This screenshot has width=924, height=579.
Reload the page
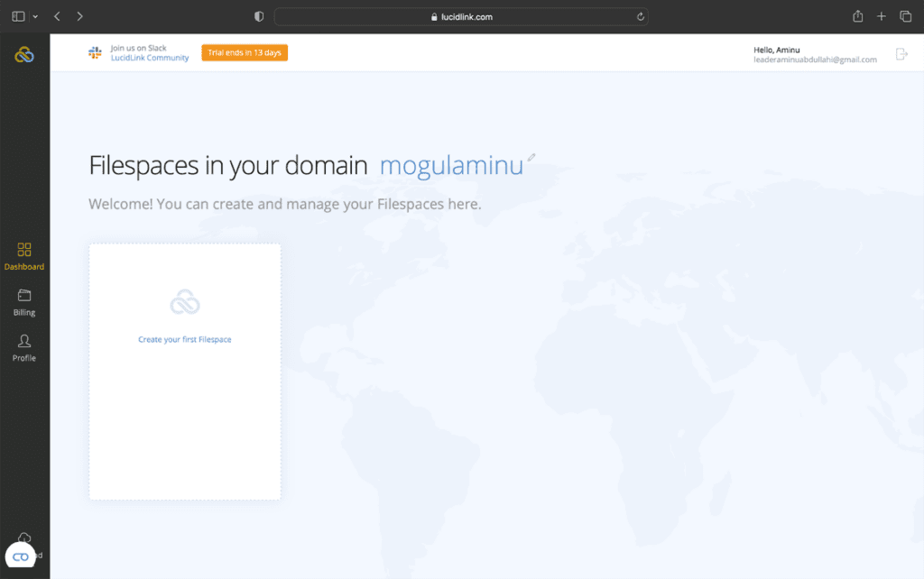click(640, 16)
